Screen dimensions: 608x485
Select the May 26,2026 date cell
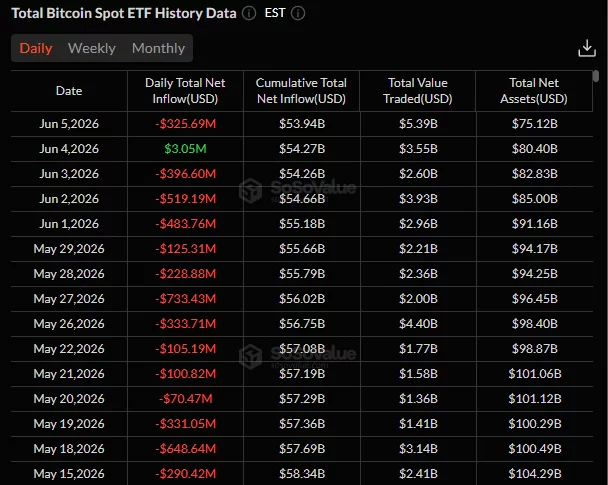click(69, 324)
